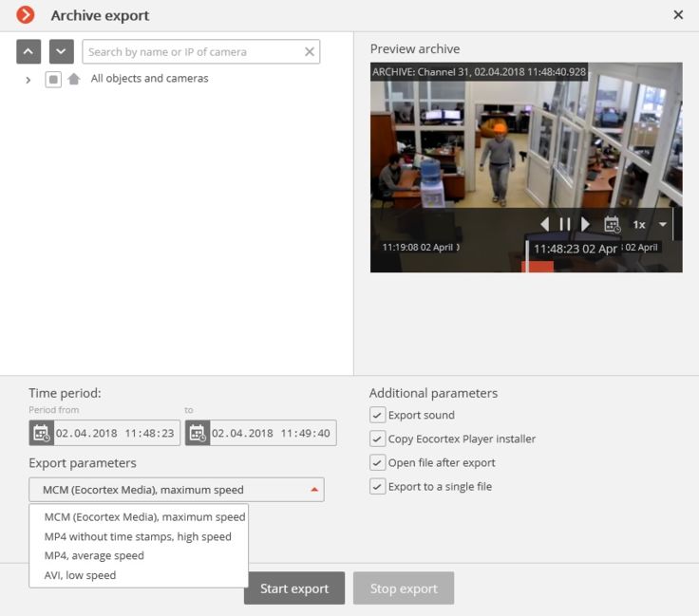Choose MP4 without time stamps, high speed
This screenshot has width=699, height=616.
click(x=139, y=536)
